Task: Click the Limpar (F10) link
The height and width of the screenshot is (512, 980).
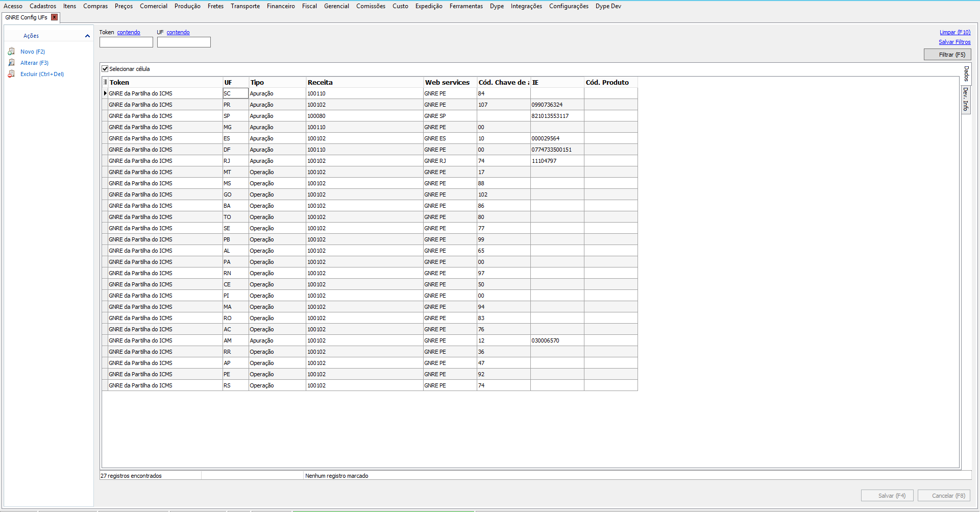Action: pyautogui.click(x=955, y=32)
